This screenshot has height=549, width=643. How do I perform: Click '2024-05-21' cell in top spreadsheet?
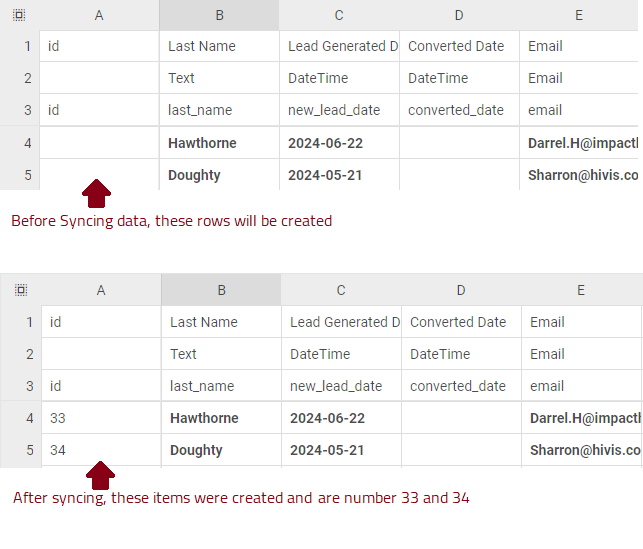(339, 175)
